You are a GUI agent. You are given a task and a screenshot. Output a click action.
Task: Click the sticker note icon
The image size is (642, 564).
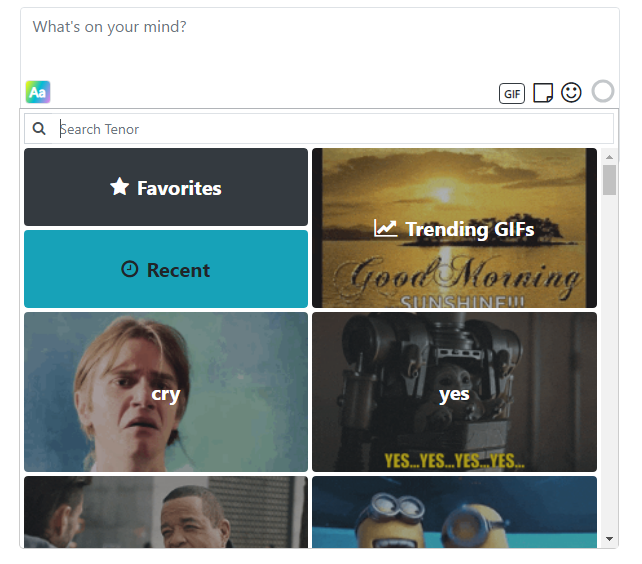(543, 93)
